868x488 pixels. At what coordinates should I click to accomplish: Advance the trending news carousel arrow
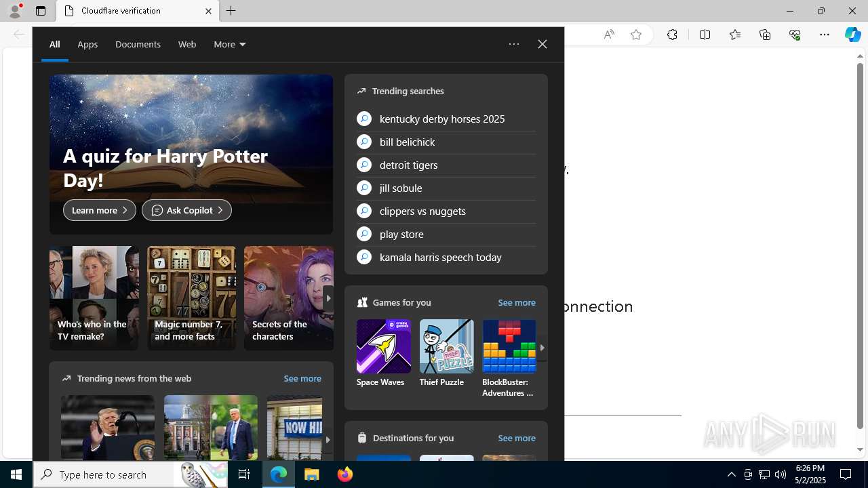(328, 440)
